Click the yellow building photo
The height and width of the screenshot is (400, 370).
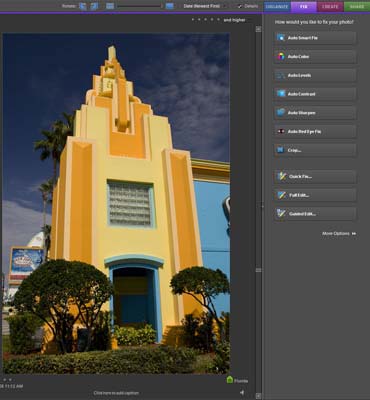tap(116, 203)
